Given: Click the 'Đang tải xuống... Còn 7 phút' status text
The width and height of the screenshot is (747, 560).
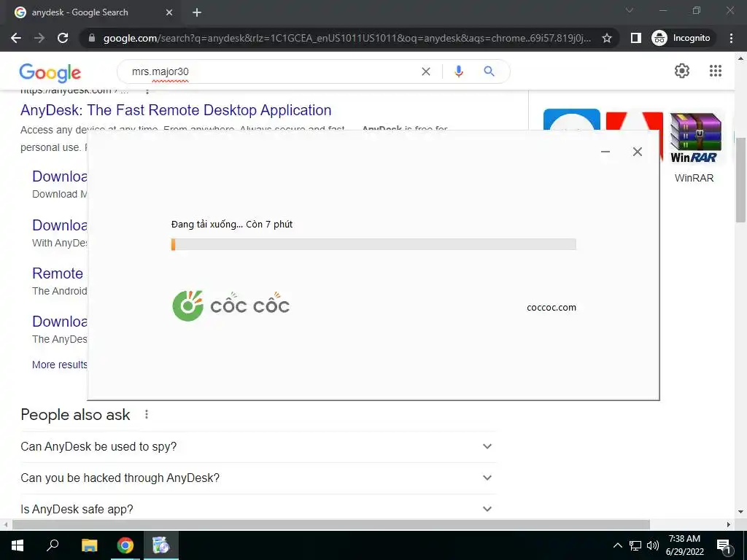Looking at the screenshot, I should pyautogui.click(x=232, y=225).
